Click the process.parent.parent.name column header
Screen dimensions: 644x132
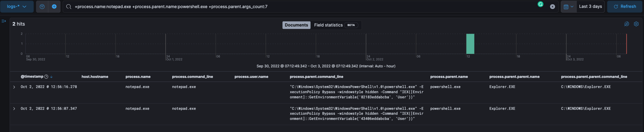point(514,77)
